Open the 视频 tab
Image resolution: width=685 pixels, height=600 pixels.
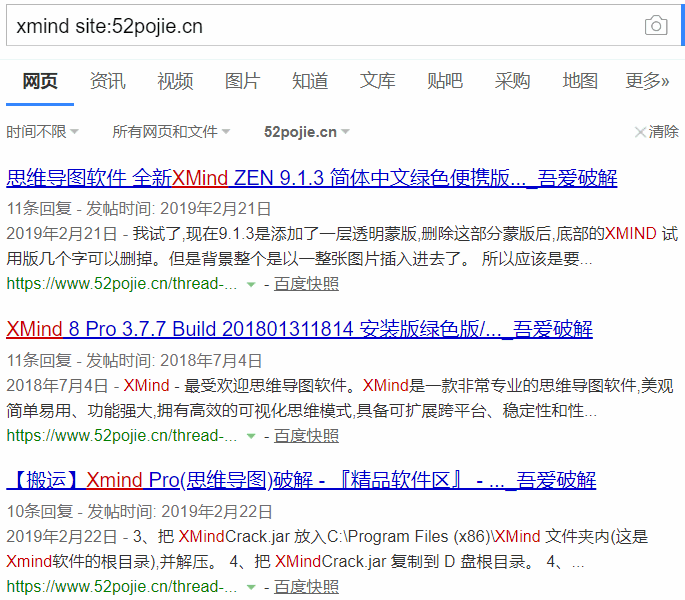[175, 81]
